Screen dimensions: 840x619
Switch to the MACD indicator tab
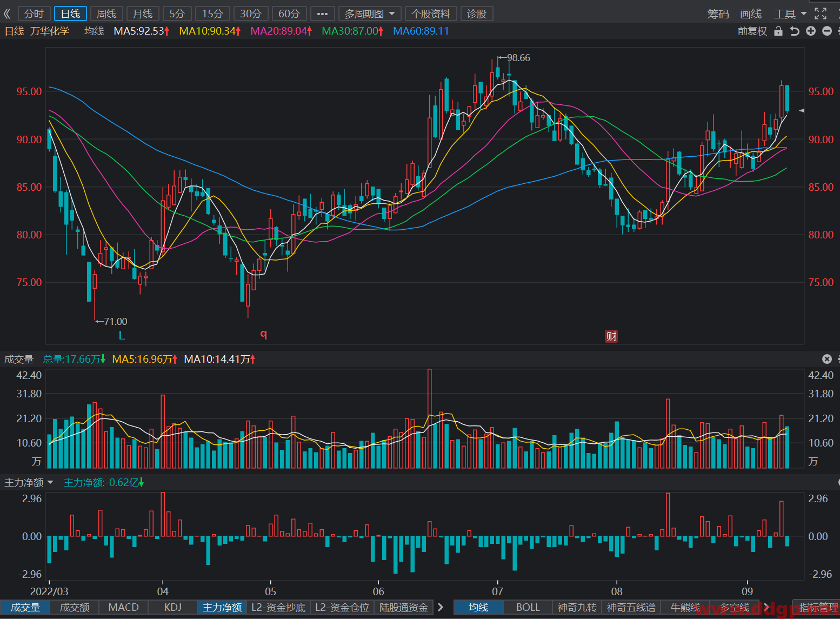[124, 607]
